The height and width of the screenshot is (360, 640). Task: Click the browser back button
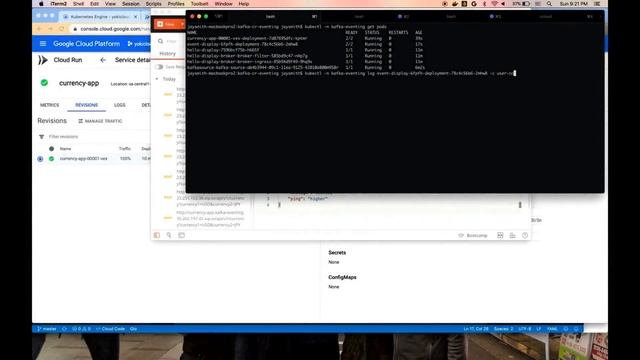pos(39,29)
